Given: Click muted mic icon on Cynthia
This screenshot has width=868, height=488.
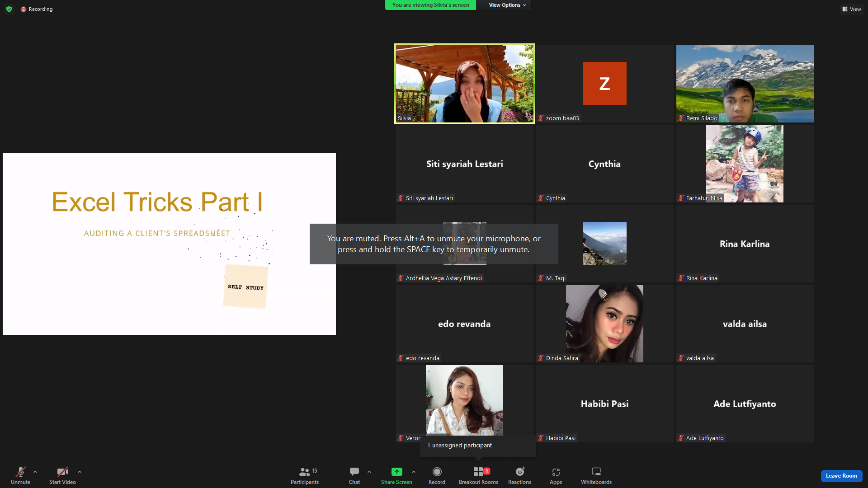Looking at the screenshot, I should pyautogui.click(x=541, y=198).
